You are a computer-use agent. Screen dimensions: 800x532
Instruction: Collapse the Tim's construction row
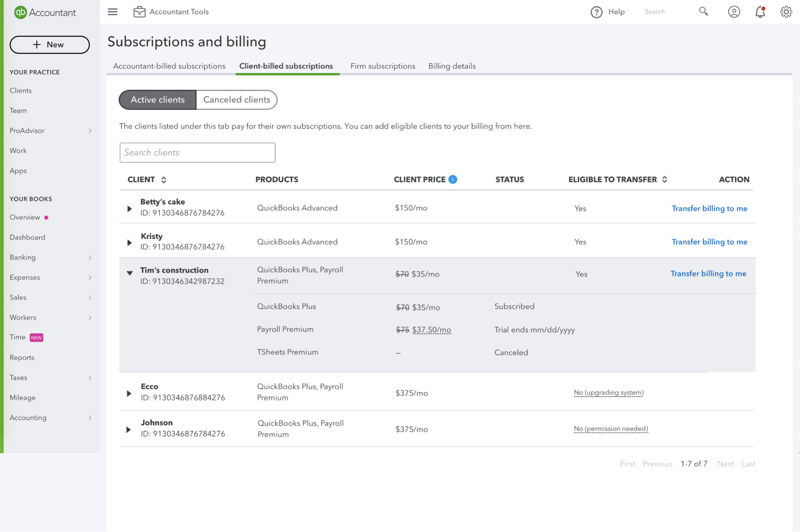coord(130,273)
